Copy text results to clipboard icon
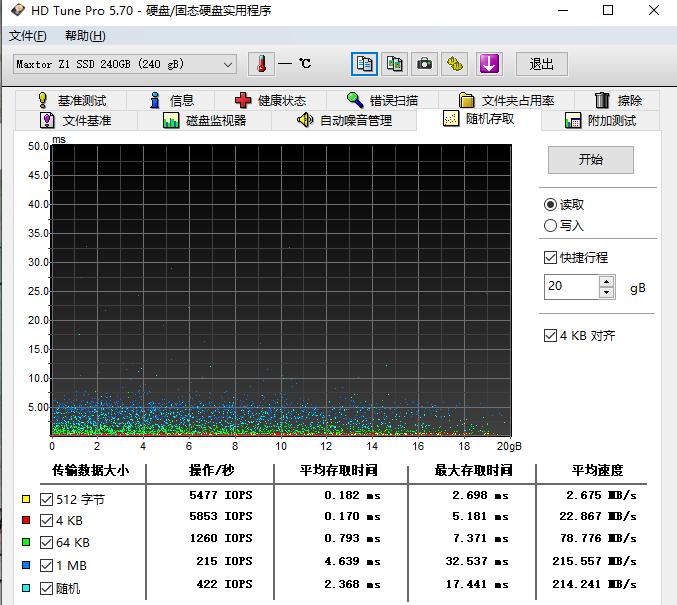 point(364,64)
